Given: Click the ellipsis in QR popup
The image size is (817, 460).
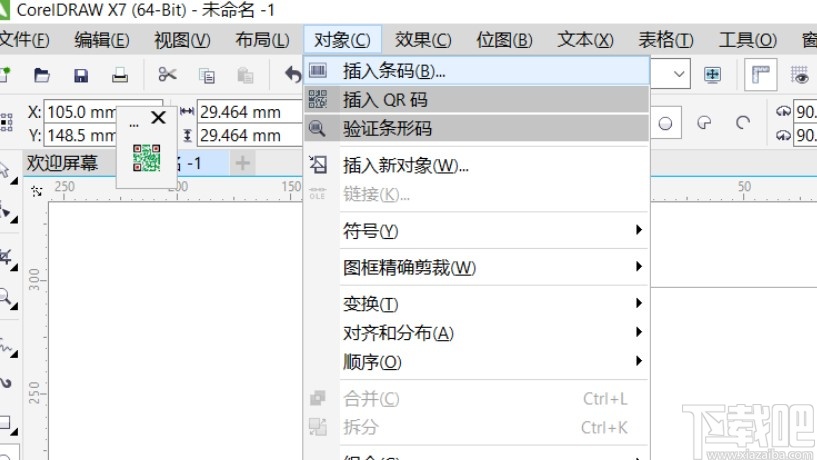Looking at the screenshot, I should (134, 125).
